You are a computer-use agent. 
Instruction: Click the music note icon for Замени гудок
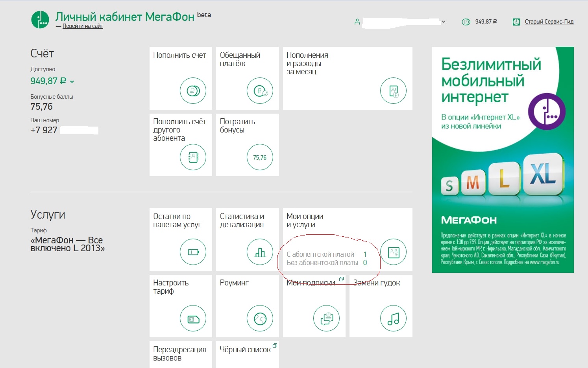coord(393,318)
